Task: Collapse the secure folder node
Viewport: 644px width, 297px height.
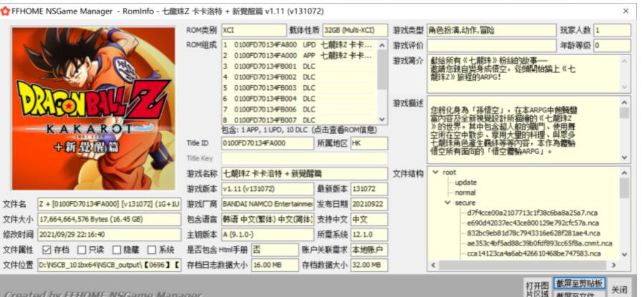Action: pyautogui.click(x=448, y=203)
